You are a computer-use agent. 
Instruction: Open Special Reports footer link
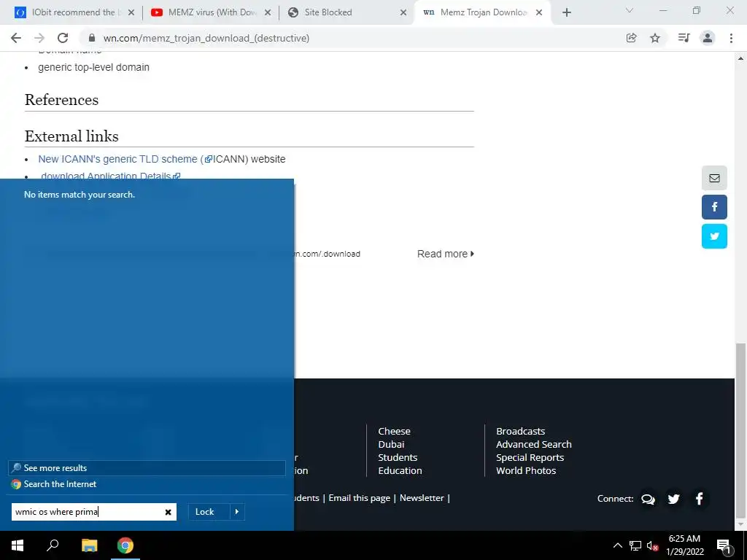(x=530, y=458)
